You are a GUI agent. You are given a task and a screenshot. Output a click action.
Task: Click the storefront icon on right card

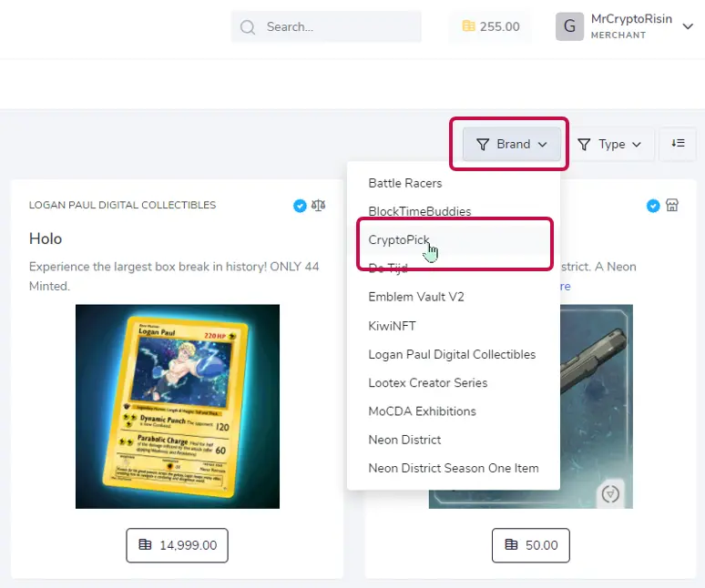[672, 206]
